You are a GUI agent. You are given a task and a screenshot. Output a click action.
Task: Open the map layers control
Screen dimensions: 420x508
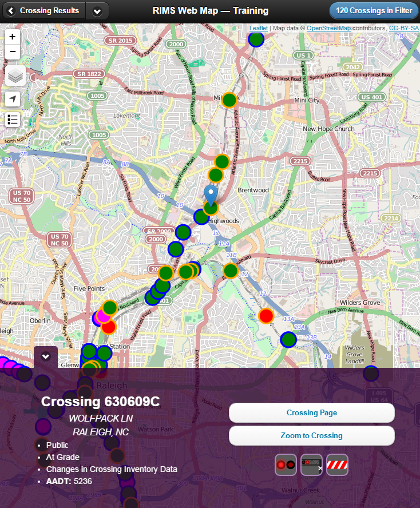(x=15, y=76)
